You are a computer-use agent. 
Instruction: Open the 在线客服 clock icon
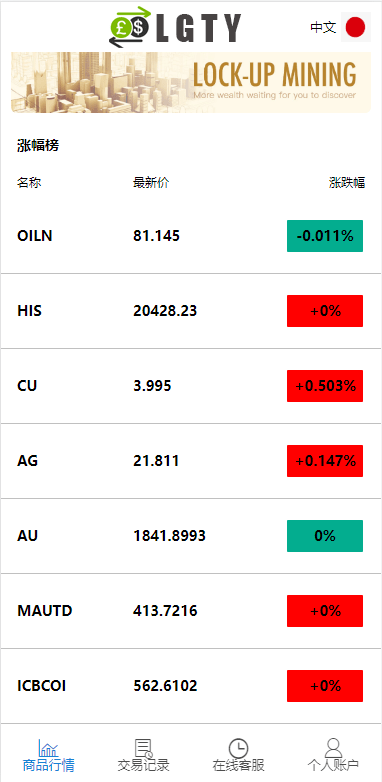238,748
